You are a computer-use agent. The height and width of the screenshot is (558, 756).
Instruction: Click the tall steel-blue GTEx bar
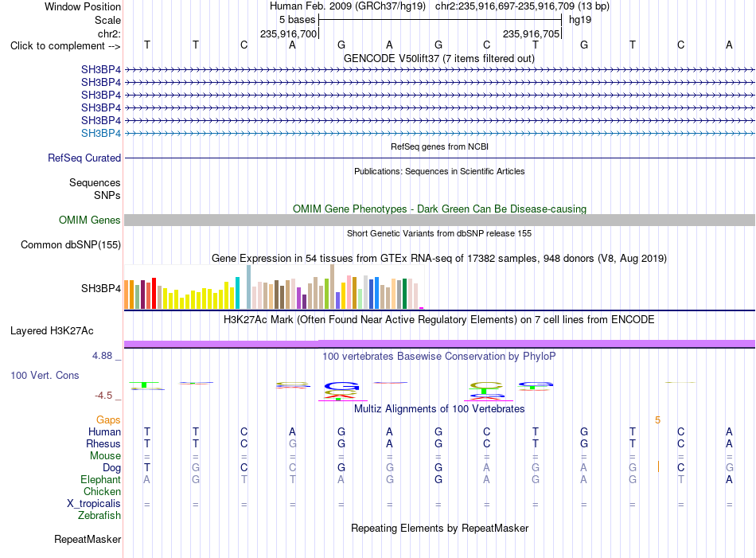(248, 287)
